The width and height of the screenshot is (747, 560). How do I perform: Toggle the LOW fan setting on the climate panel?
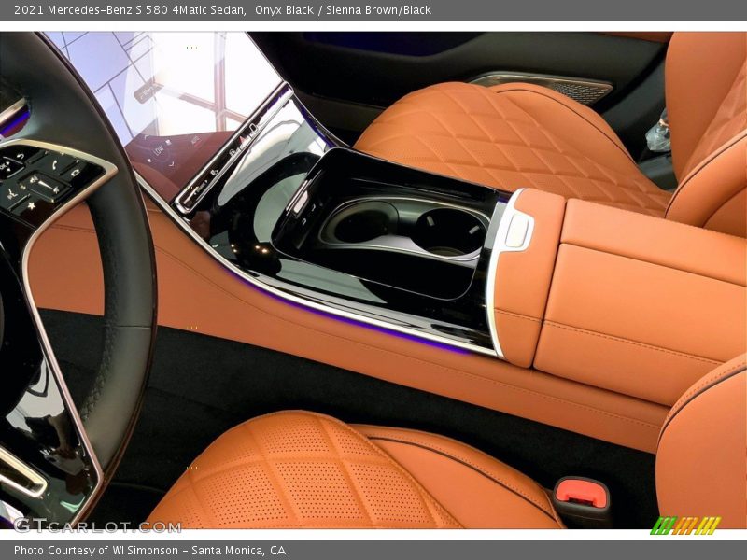(x=157, y=151)
